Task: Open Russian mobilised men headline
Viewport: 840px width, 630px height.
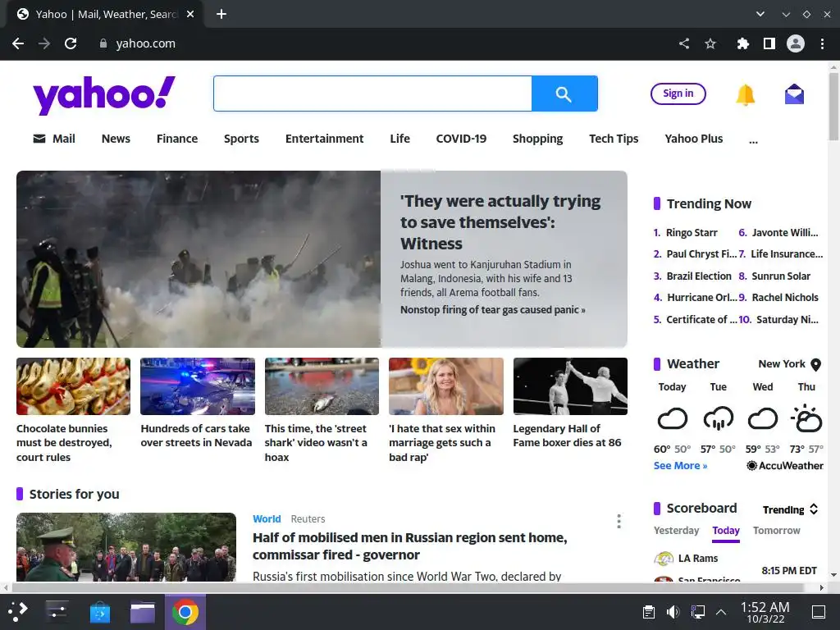Action: click(410, 546)
